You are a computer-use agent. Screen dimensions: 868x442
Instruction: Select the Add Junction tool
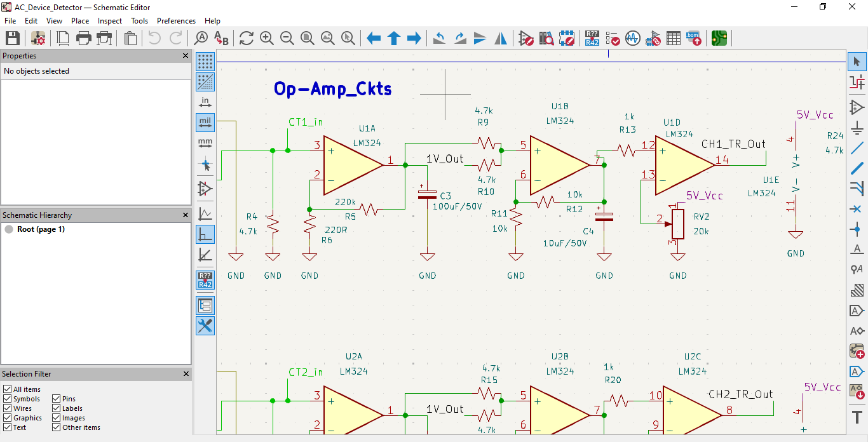click(x=857, y=229)
